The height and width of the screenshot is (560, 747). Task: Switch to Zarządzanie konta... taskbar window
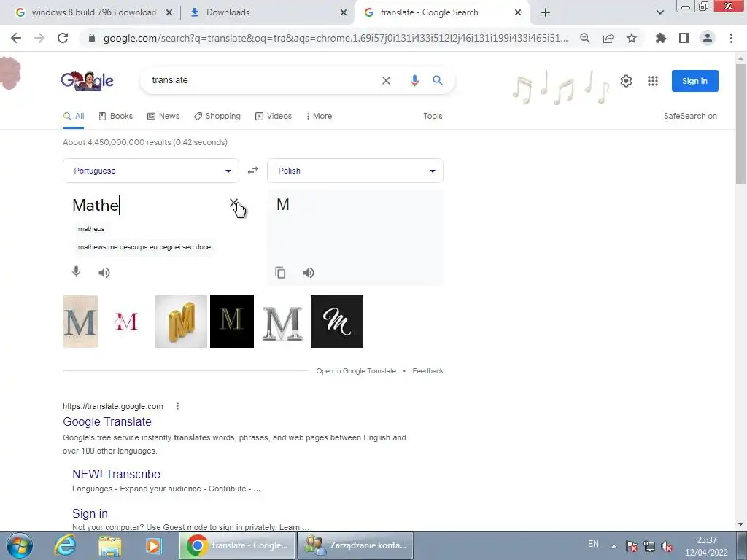355,545
